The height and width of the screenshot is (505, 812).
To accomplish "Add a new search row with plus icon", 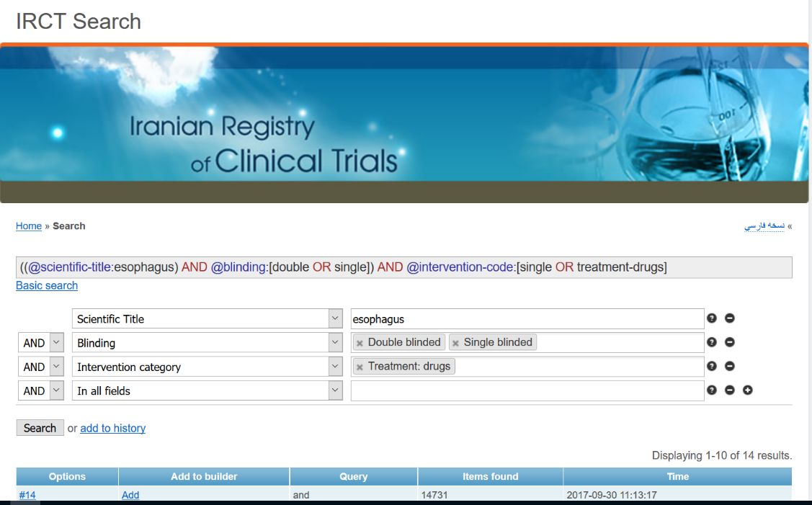I will pyautogui.click(x=747, y=390).
